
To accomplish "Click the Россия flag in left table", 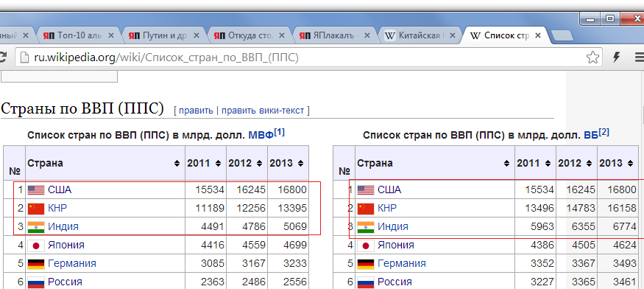I will (36, 283).
